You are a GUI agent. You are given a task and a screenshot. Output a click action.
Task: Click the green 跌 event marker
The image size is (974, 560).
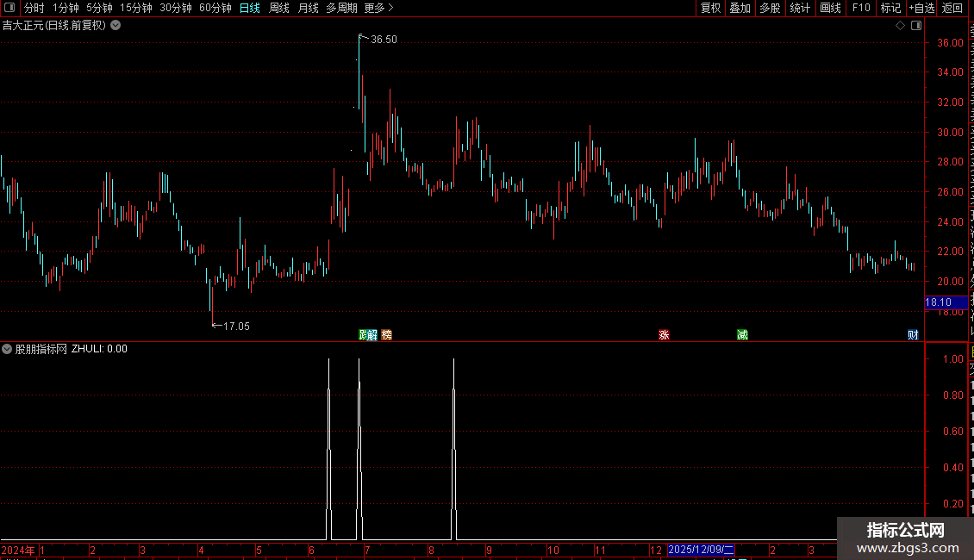[x=364, y=335]
